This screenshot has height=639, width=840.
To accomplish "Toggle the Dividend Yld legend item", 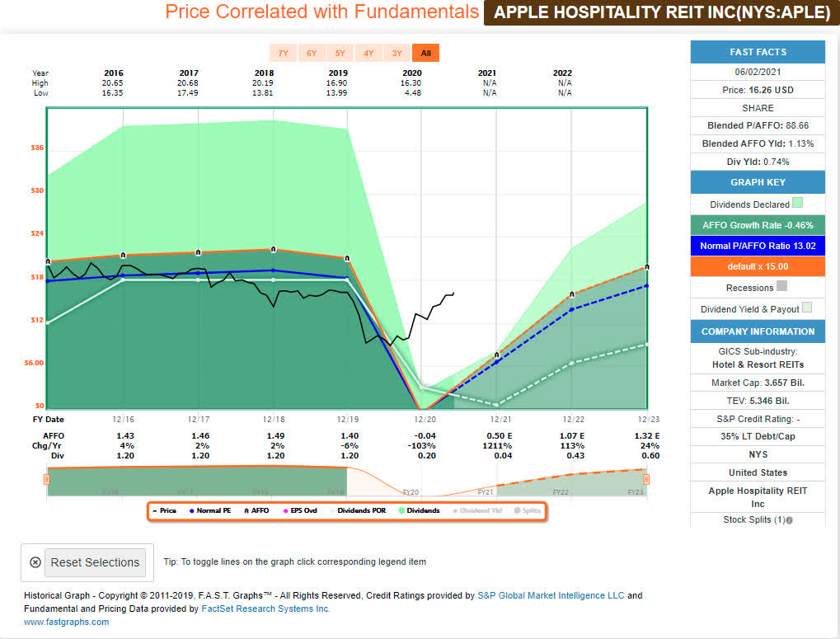I will pos(477,510).
